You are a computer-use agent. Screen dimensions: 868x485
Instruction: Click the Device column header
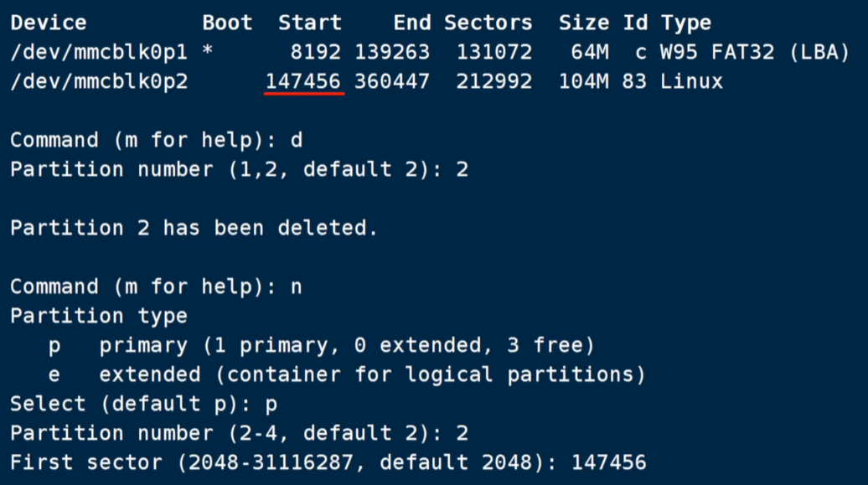click(48, 23)
